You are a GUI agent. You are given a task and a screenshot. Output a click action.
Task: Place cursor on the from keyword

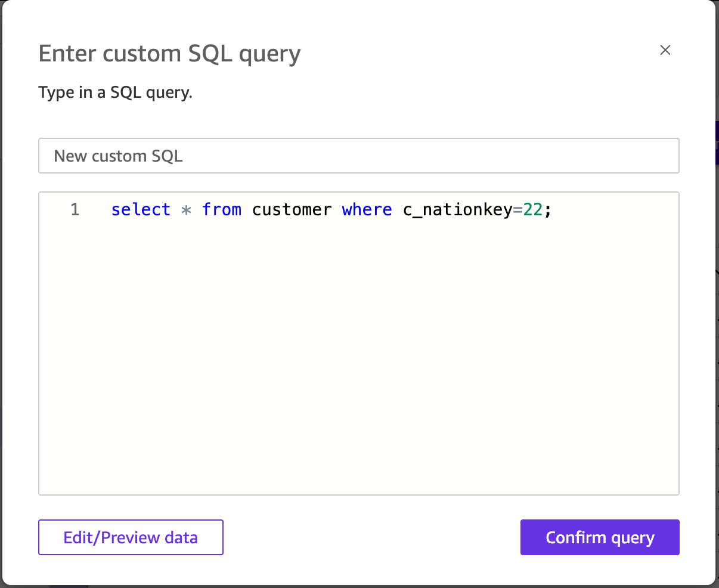point(222,210)
